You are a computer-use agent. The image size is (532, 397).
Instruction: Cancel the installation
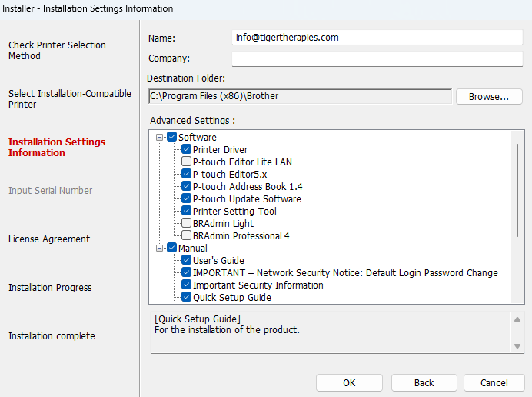[x=494, y=382]
